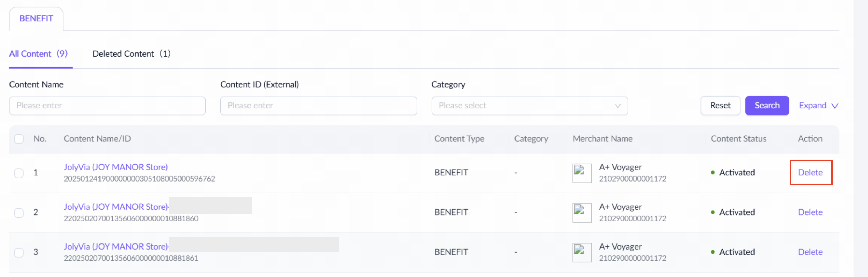Open the BENEFIT tab
Viewport: 868px width, 277px height.
[x=36, y=18]
